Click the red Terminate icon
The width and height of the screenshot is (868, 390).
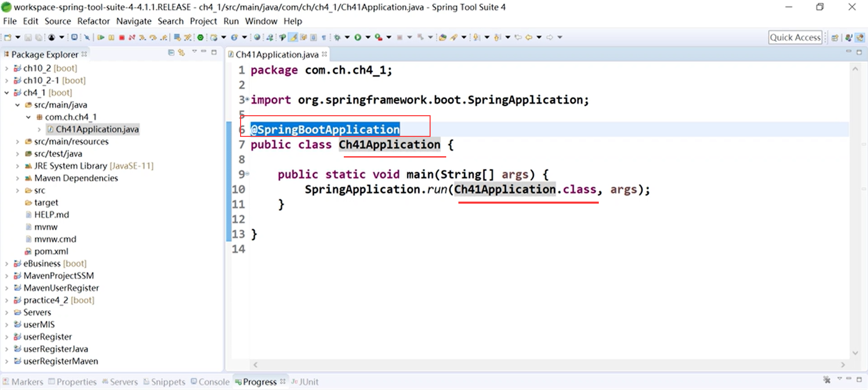tap(122, 37)
